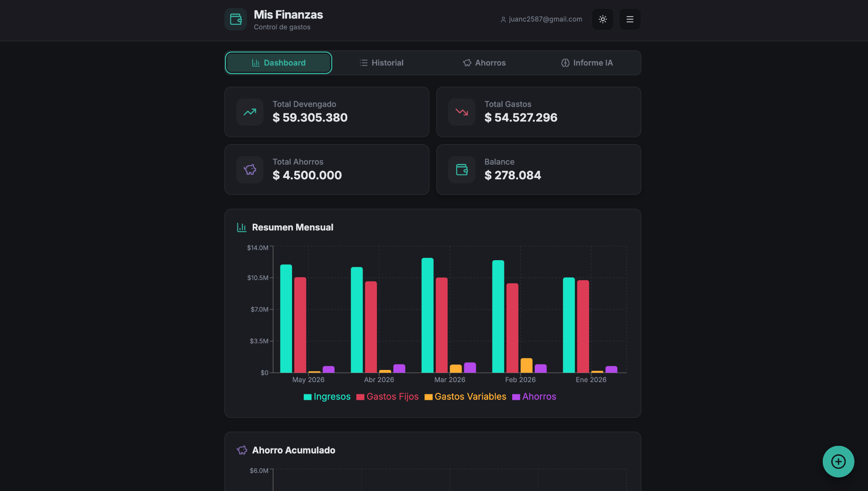Image resolution: width=868 pixels, height=491 pixels.
Task: Click the Ahorro Acumulado heading
Action: coord(293,450)
